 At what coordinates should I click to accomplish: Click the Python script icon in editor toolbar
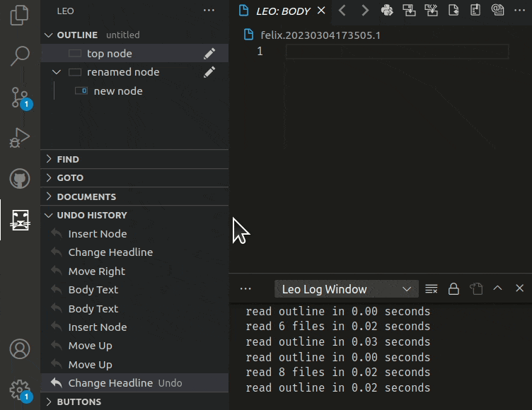point(387,11)
